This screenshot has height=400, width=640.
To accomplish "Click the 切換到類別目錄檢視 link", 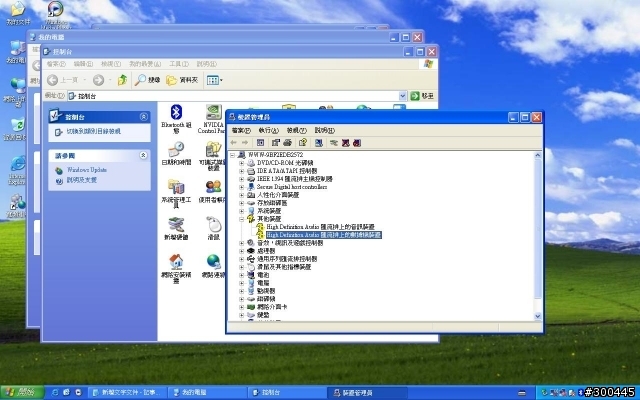I will tap(94, 131).
